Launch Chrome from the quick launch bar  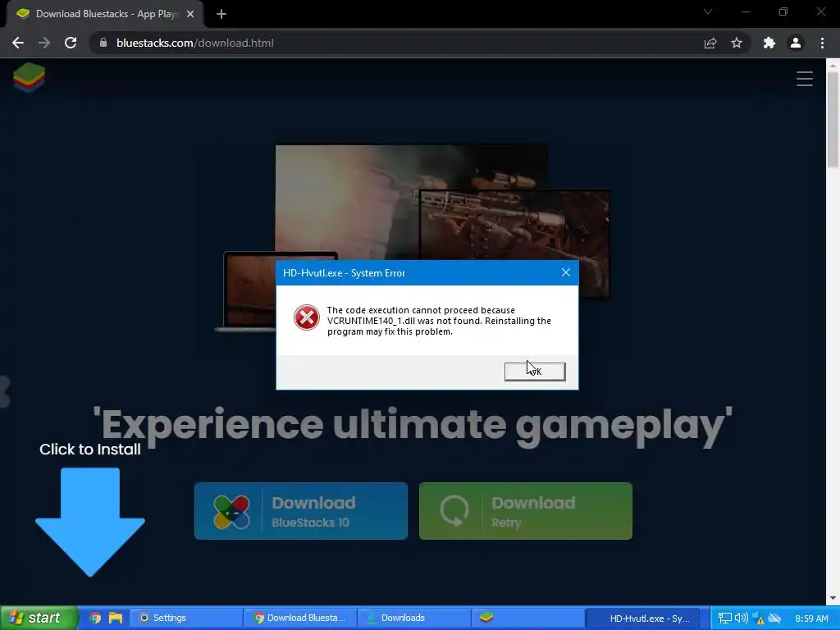[x=95, y=618]
